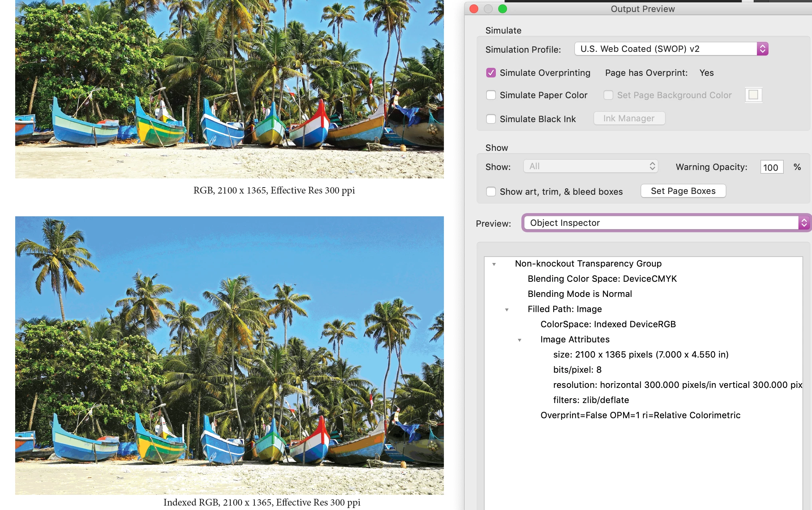
Task: Close the Output Preview window
Action: [x=474, y=9]
